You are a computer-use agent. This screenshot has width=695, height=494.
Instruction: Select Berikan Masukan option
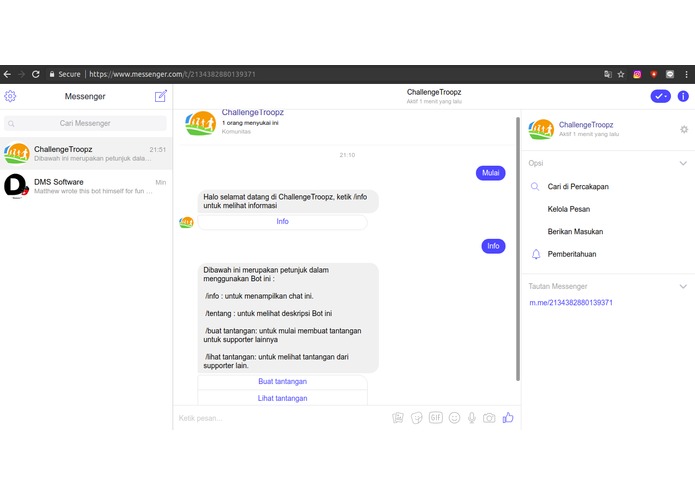click(575, 231)
